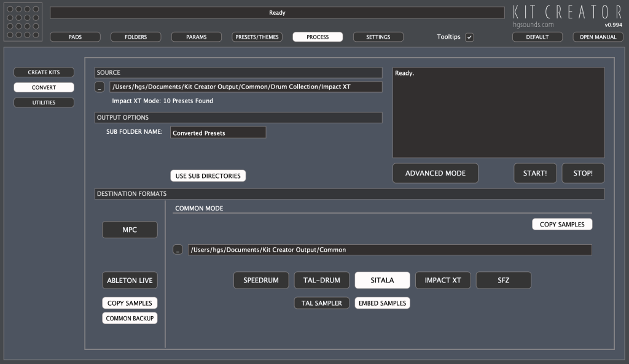Browse for Common mode output folder
Viewport: 629px width, 364px height.
(x=178, y=250)
